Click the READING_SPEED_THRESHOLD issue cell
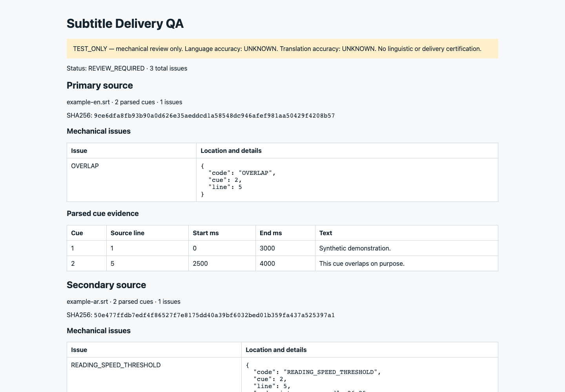The width and height of the screenshot is (565, 392). tap(154, 375)
